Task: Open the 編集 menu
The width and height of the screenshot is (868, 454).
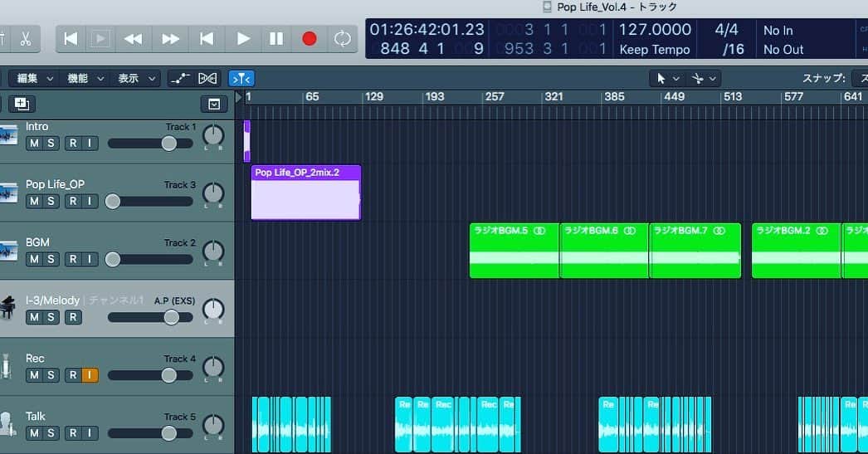Action: [x=34, y=79]
